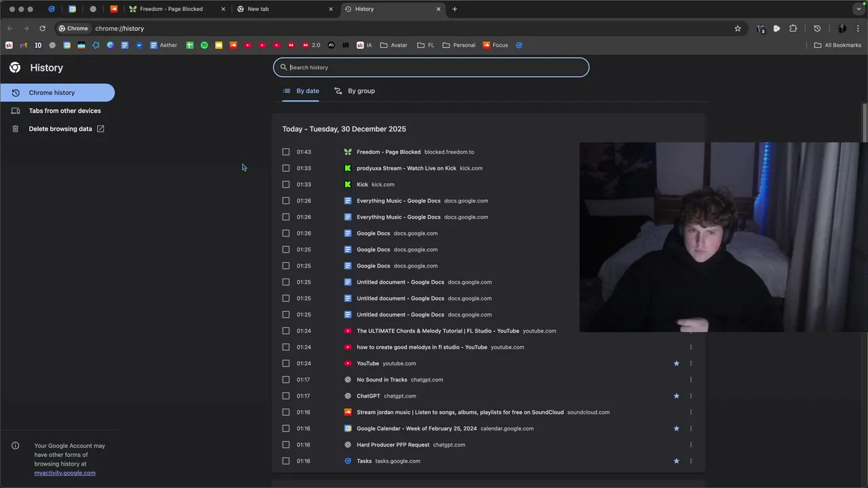Click star on ChatGPT history entry
The height and width of the screenshot is (488, 868).
click(x=676, y=396)
